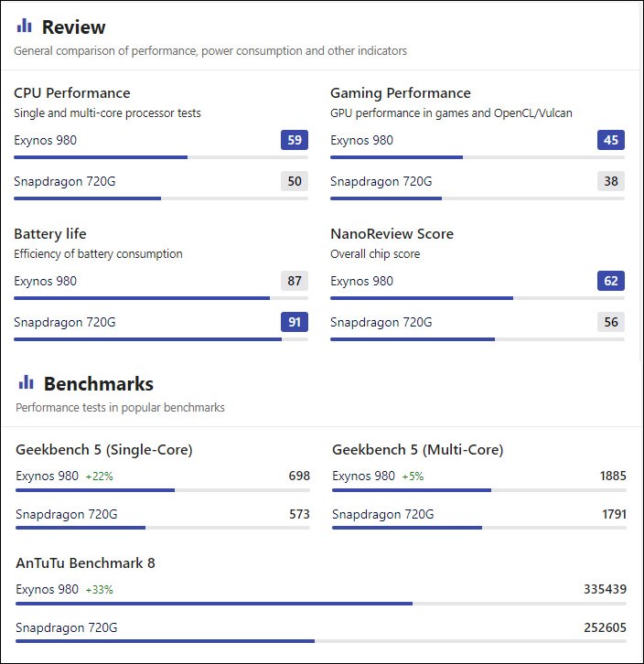Click the Snapdragon 720G CPU score badge 50
The width and height of the screenshot is (644, 664).
click(295, 181)
